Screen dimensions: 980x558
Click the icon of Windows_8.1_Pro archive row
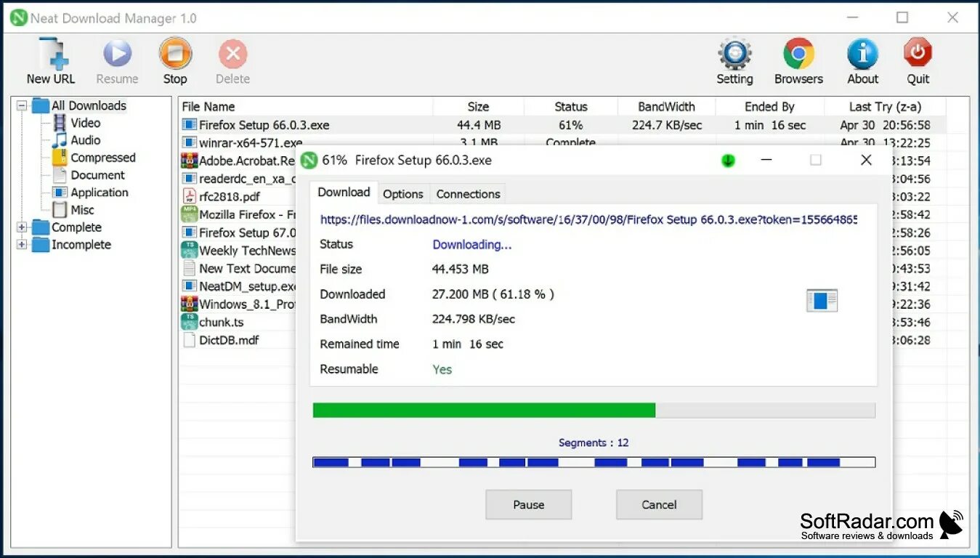189,304
